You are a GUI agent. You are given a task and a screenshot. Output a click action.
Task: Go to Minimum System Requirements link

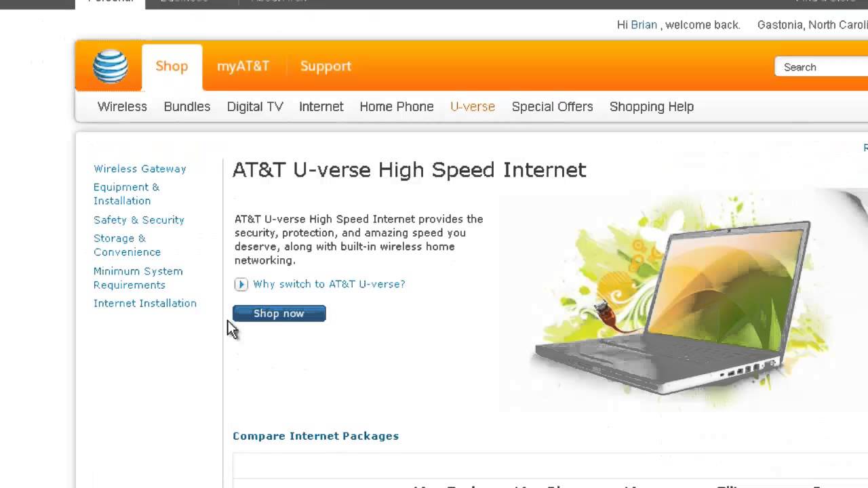click(x=138, y=278)
